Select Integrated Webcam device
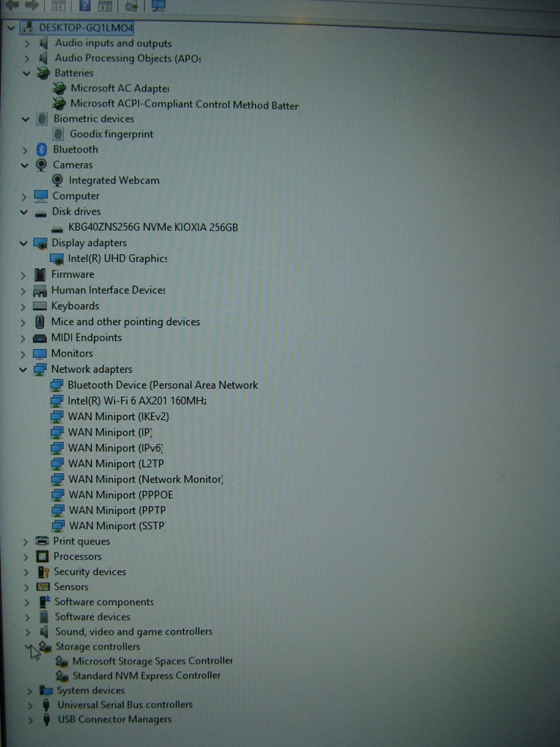Screen dimensions: 560x747 click(114, 180)
